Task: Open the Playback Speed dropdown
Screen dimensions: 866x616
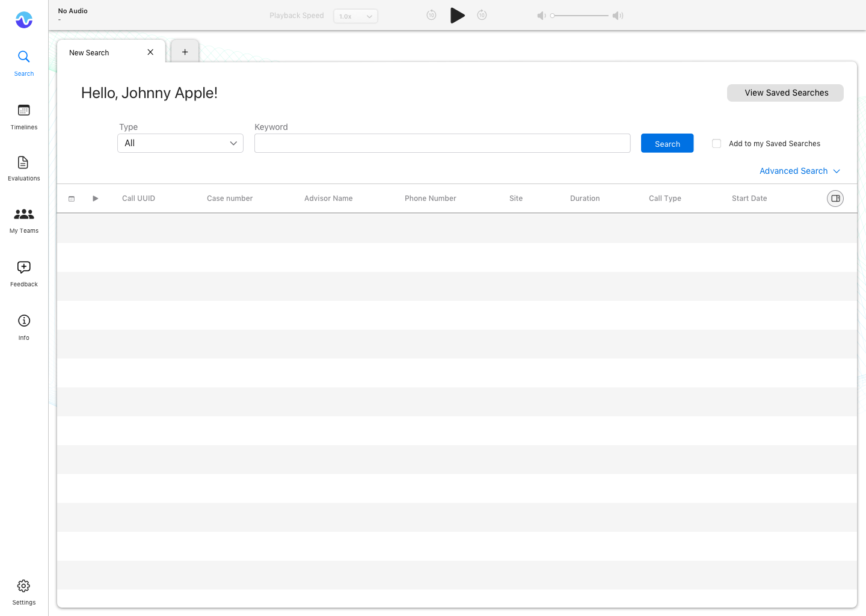Action: [355, 16]
